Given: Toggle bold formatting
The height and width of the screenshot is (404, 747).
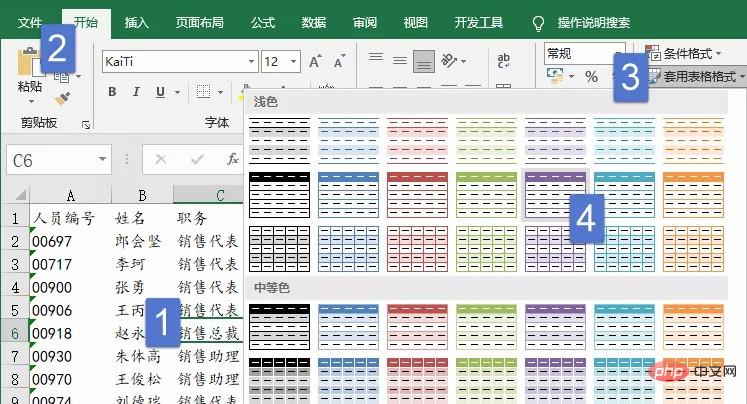Looking at the screenshot, I should [112, 91].
